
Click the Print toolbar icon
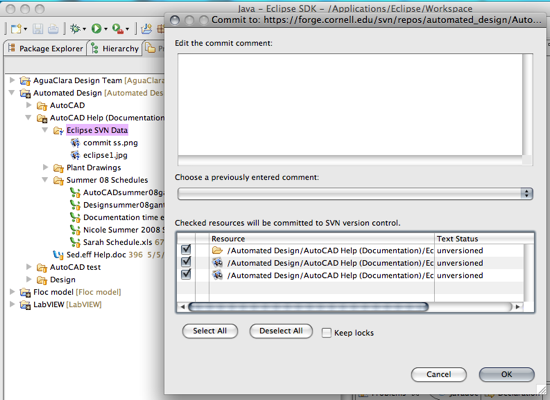coord(53,29)
